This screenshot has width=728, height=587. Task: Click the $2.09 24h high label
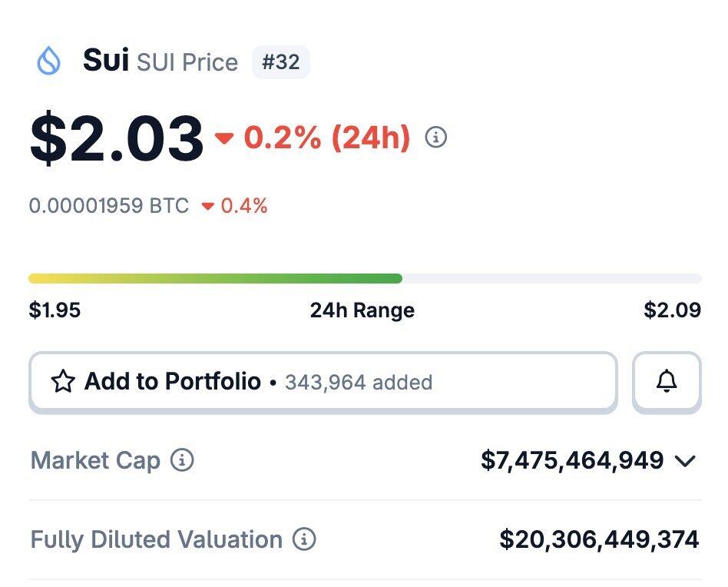click(x=672, y=310)
